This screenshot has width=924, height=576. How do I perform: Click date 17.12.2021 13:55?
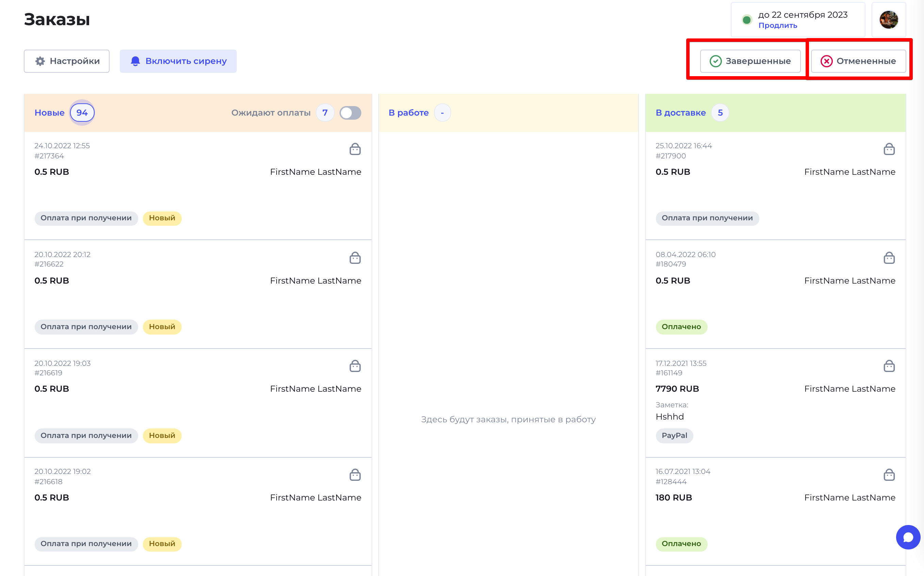tap(681, 363)
